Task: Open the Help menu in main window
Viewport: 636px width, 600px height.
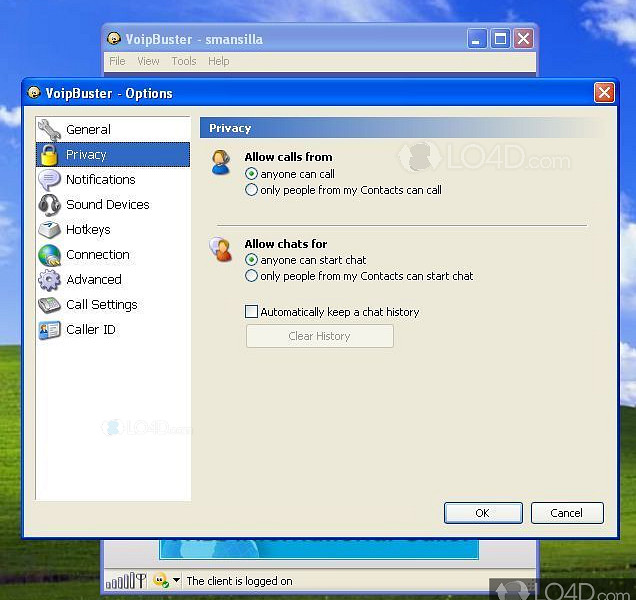Action: click(x=219, y=61)
